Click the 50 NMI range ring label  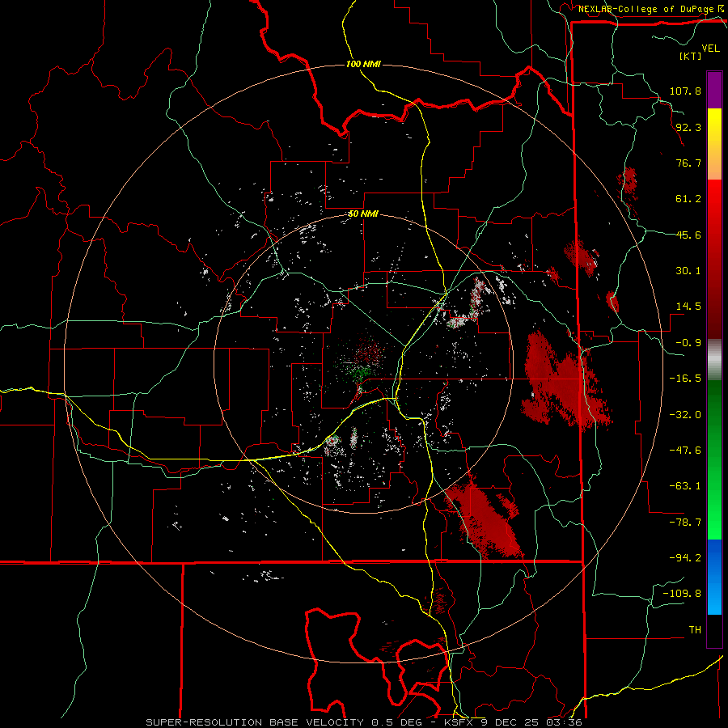coord(363,214)
